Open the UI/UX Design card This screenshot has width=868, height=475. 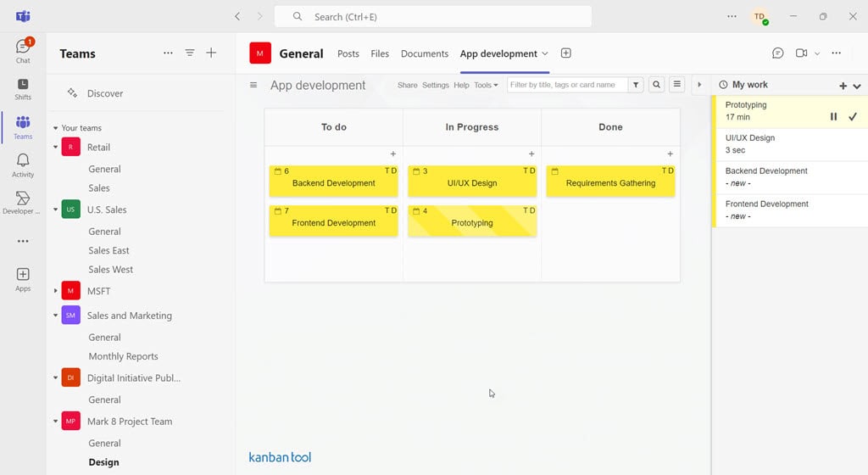tap(472, 181)
